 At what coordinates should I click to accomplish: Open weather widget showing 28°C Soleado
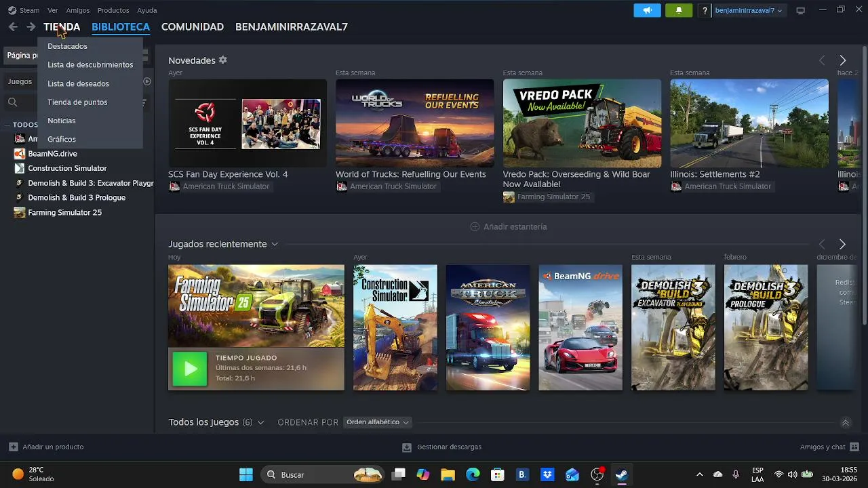tap(33, 474)
